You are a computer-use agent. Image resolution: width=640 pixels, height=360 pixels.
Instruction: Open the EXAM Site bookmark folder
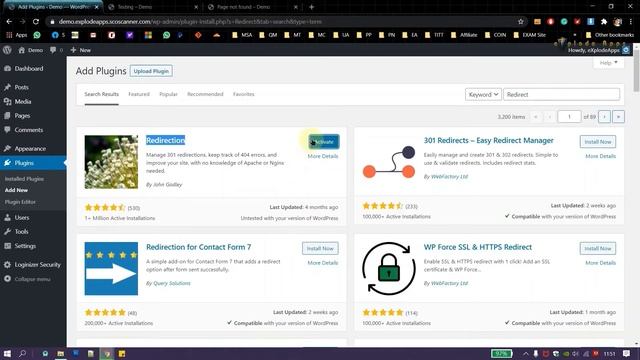click(530, 35)
